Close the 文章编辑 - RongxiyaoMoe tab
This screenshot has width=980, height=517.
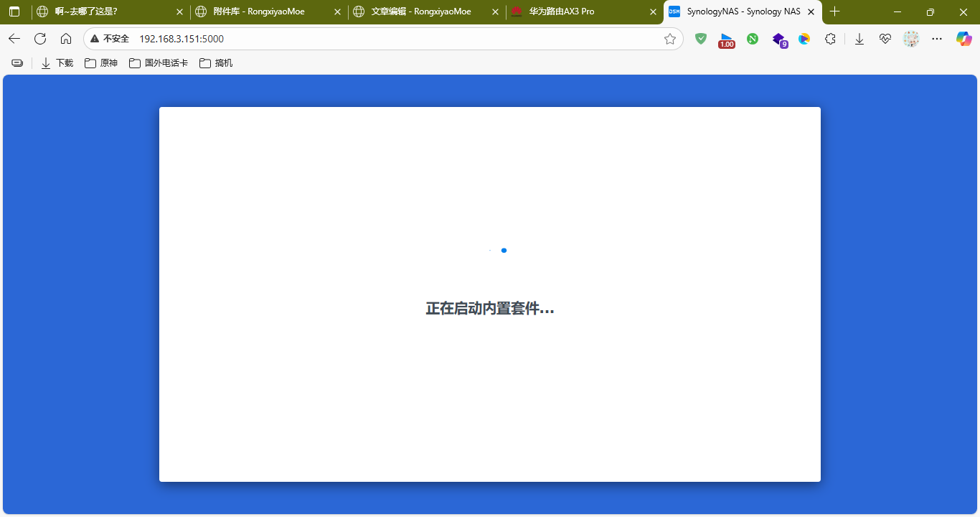tap(495, 11)
